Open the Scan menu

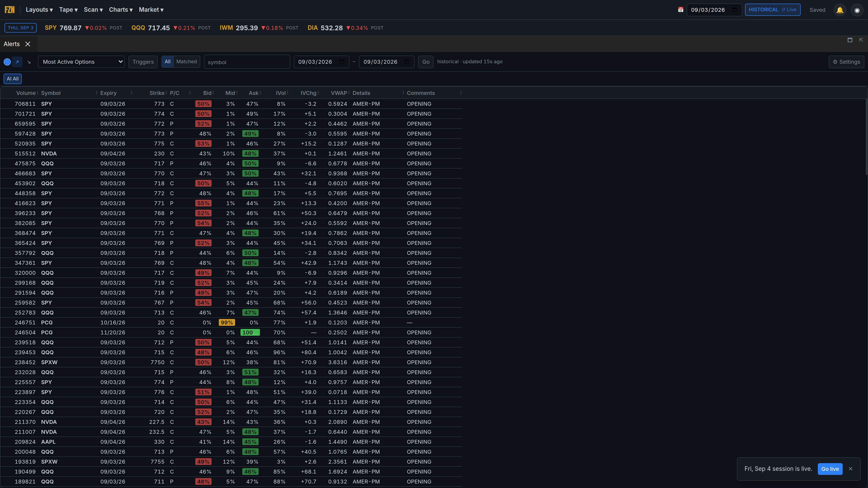coord(93,10)
